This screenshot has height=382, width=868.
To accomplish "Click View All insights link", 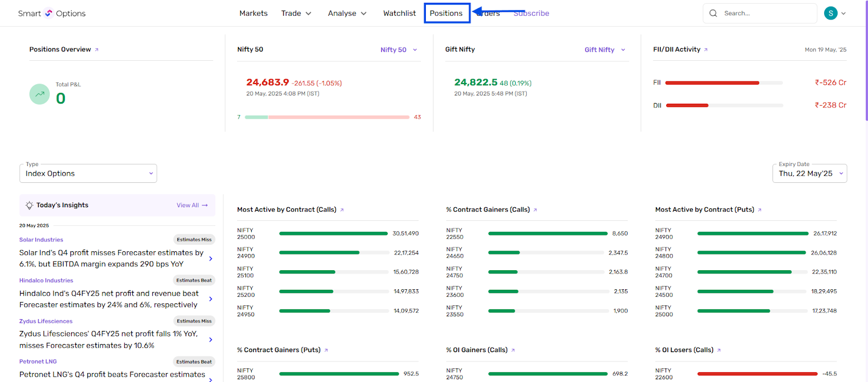I will click(192, 205).
